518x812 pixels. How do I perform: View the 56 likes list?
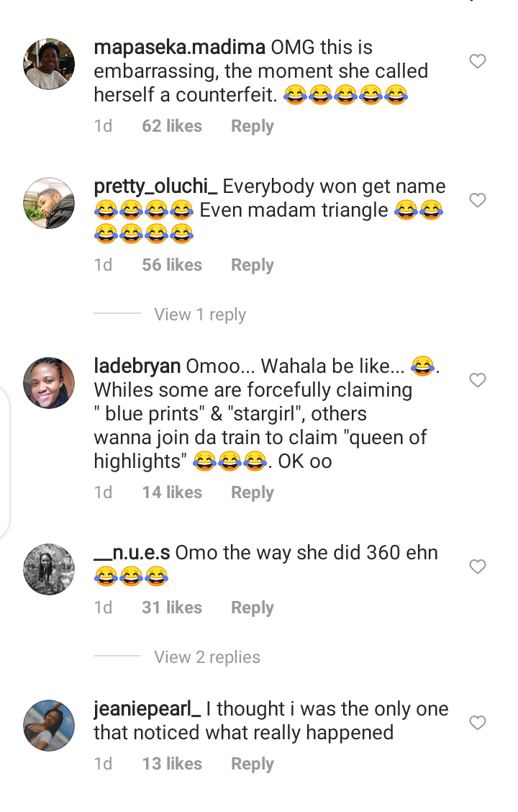click(x=172, y=265)
